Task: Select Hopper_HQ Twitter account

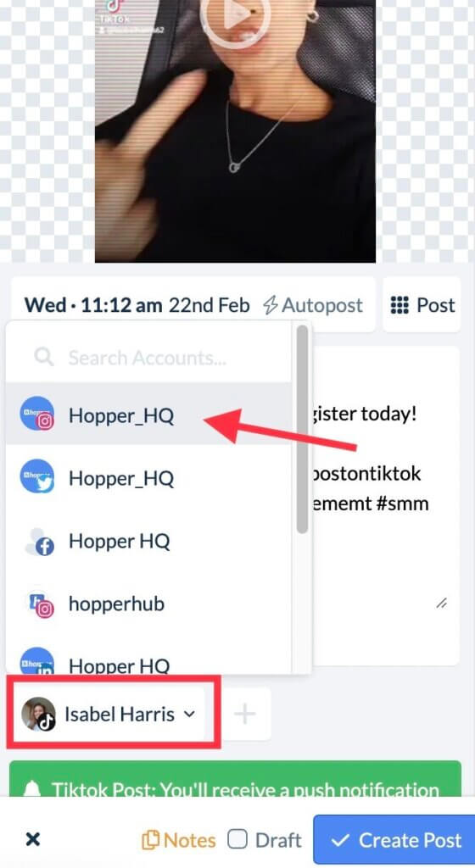Action: [x=148, y=476]
